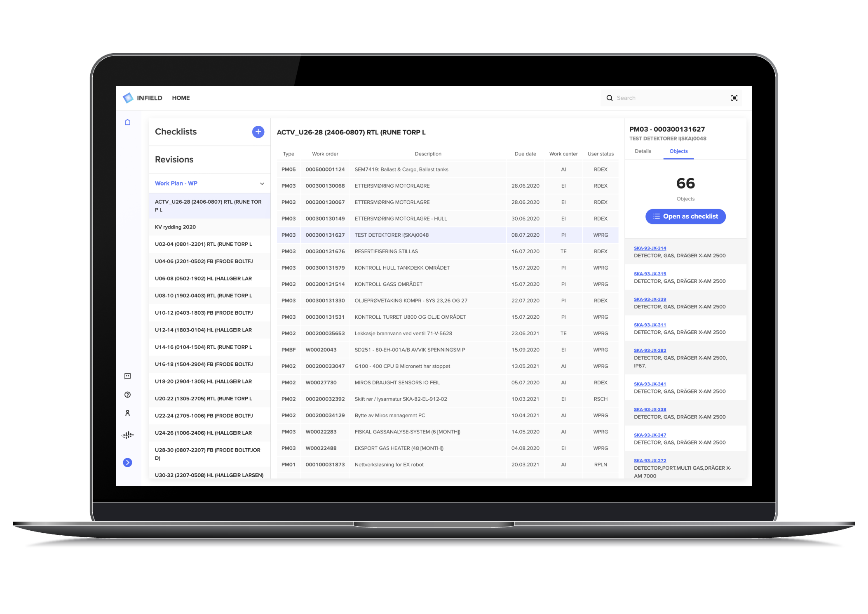Screen dimensions: 868x614
Task: Select active revision ACTV_U26-28 in sidebar list
Action: click(209, 206)
